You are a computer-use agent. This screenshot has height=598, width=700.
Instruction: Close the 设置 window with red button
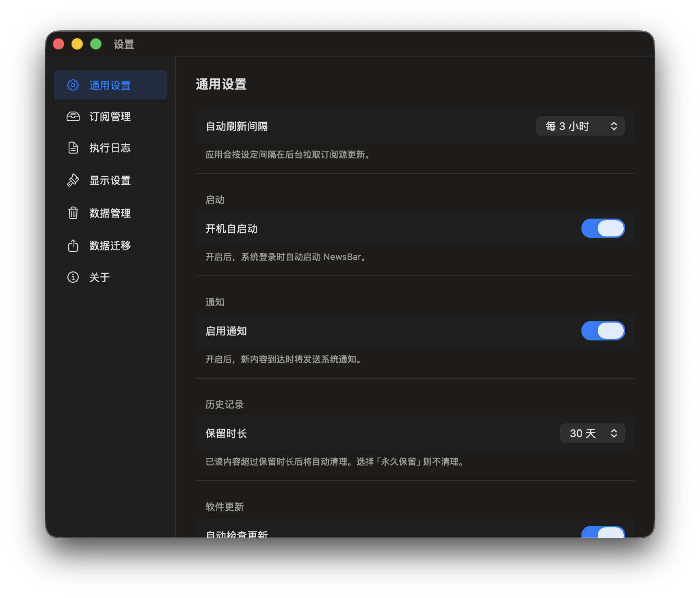pyautogui.click(x=58, y=44)
